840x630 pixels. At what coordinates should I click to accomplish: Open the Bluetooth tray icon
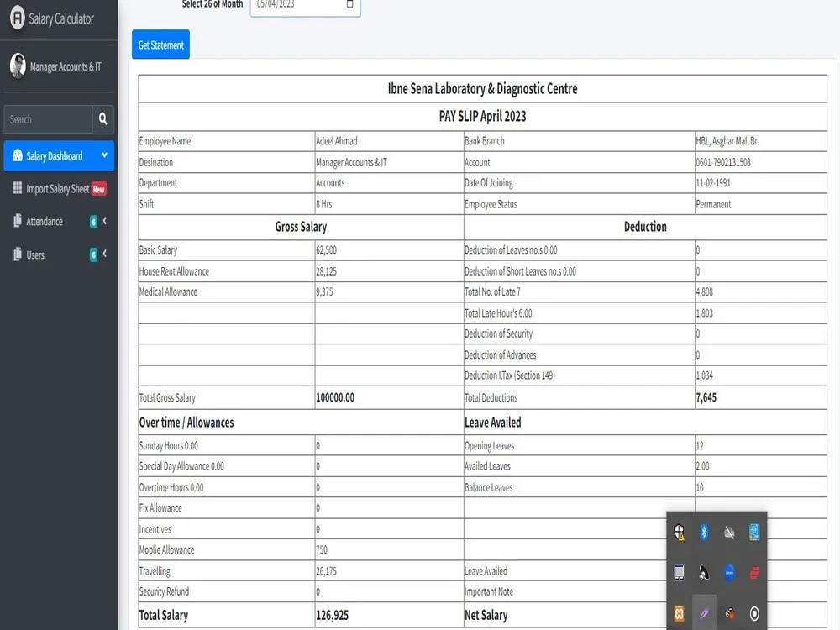click(704, 533)
